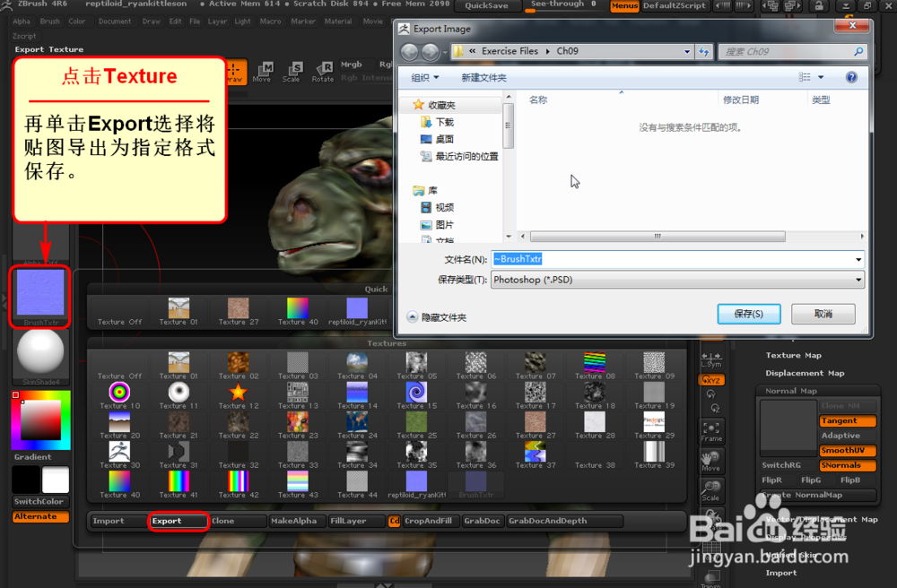Toggle SNormals option
Viewport: 897px width, 588px height.
pos(848,465)
